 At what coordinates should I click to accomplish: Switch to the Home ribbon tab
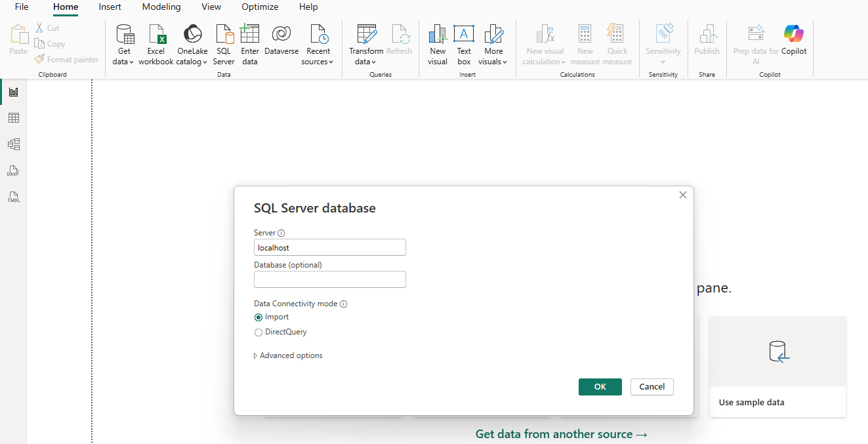coord(66,7)
